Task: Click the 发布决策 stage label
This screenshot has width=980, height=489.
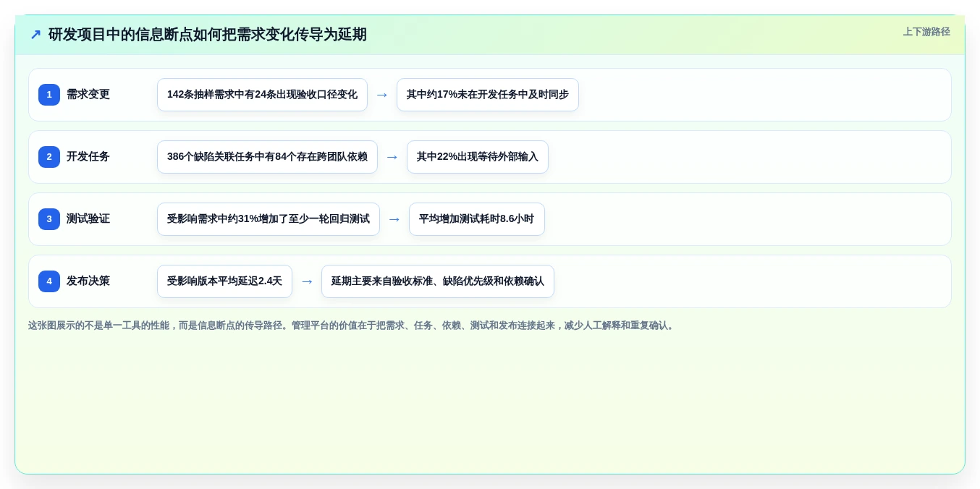Action: (x=88, y=281)
